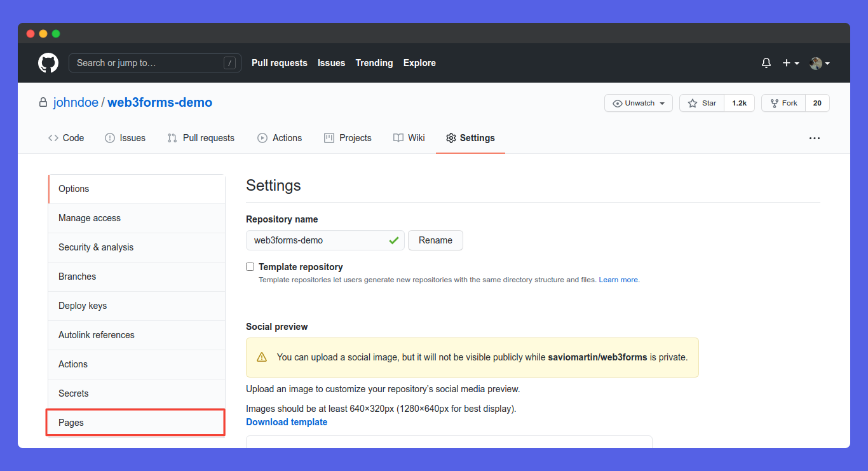
Task: Open the user avatar profile menu
Action: point(819,63)
